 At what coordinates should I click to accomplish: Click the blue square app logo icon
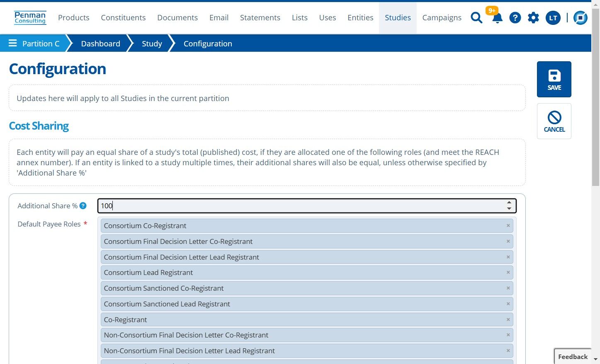point(581,18)
